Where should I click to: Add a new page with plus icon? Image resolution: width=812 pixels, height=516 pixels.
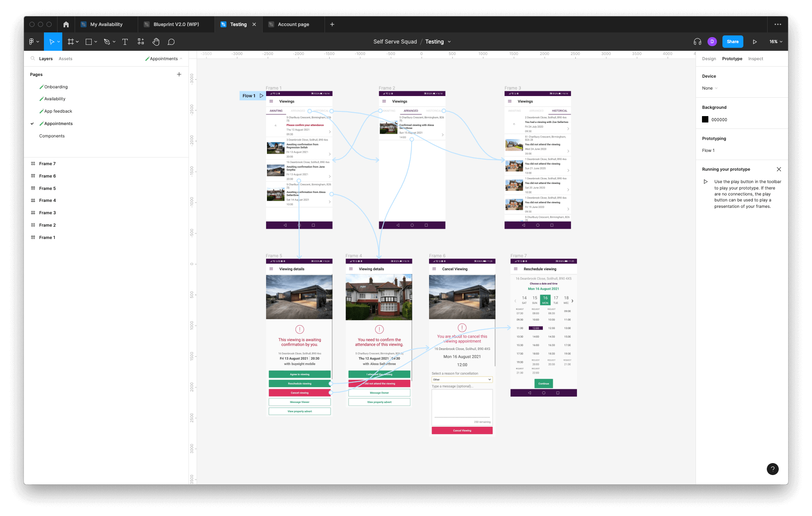point(179,74)
